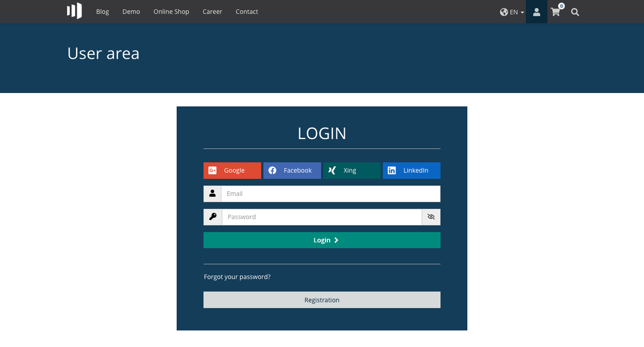
Task: Click the company logo in the navigation bar
Action: (x=74, y=11)
